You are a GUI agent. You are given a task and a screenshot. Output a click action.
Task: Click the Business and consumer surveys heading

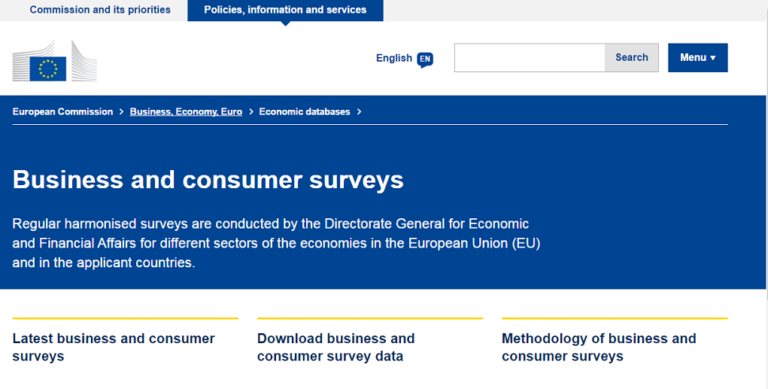point(208,179)
